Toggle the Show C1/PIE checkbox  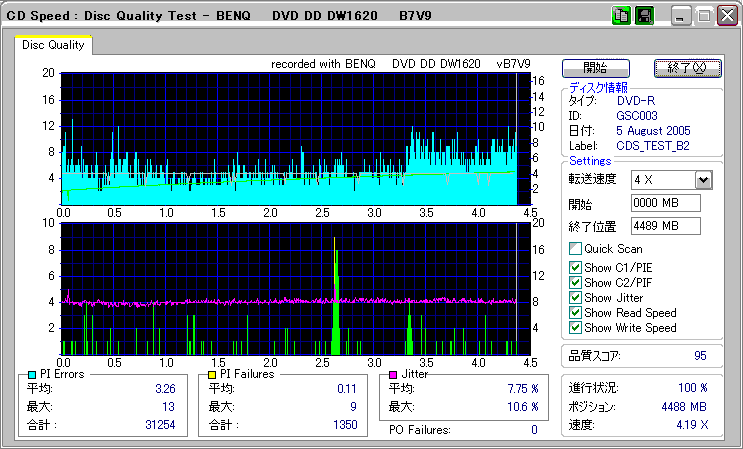575,268
